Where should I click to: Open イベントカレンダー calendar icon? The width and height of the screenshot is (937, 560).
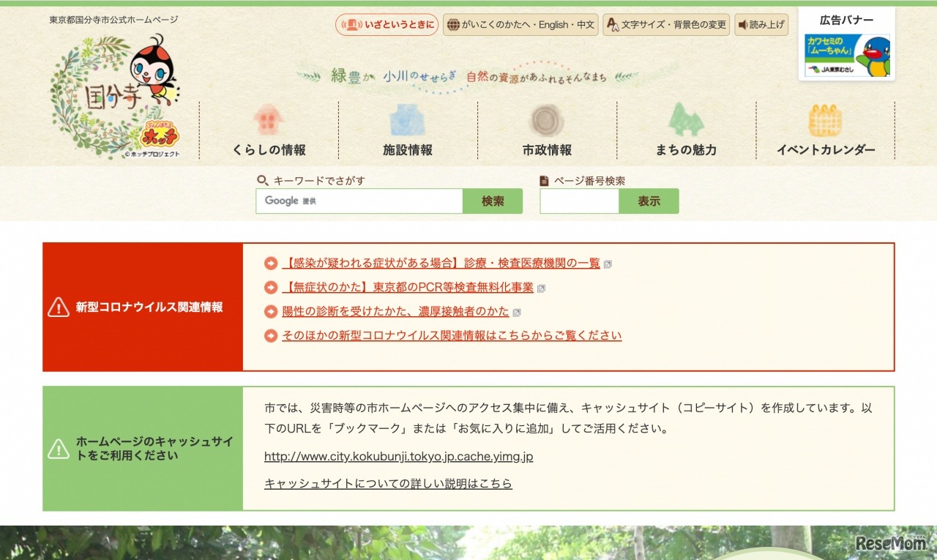click(826, 119)
